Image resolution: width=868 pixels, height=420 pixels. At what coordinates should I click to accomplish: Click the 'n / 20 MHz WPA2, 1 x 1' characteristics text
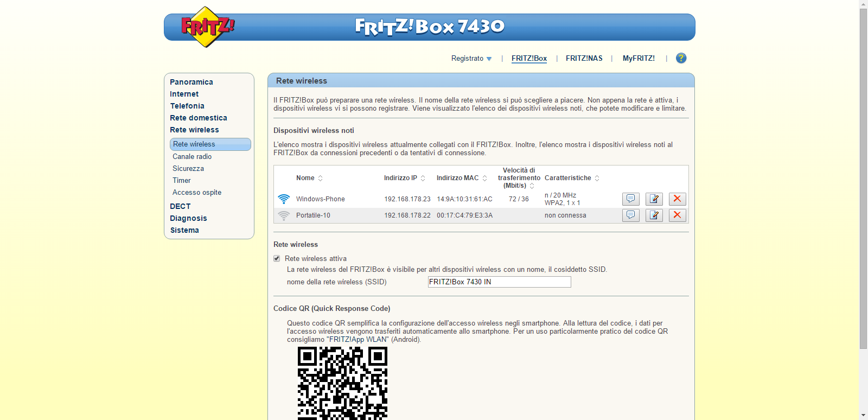(563, 199)
